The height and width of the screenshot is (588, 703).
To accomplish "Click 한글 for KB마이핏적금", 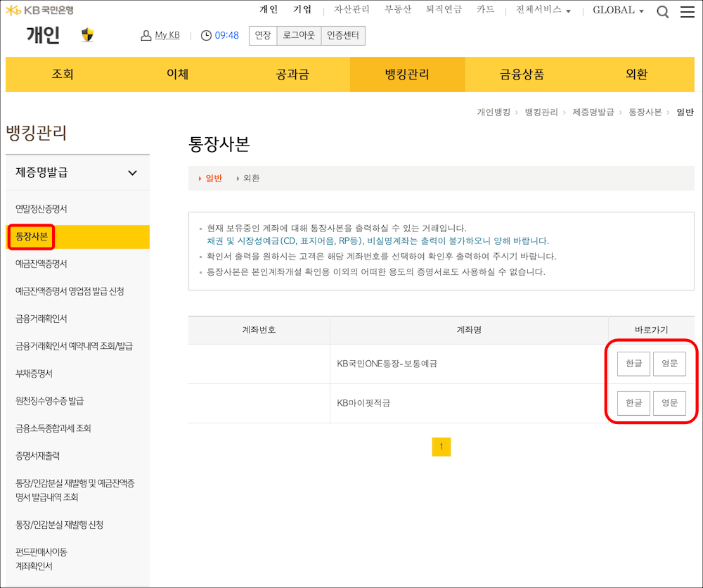I will pos(633,403).
